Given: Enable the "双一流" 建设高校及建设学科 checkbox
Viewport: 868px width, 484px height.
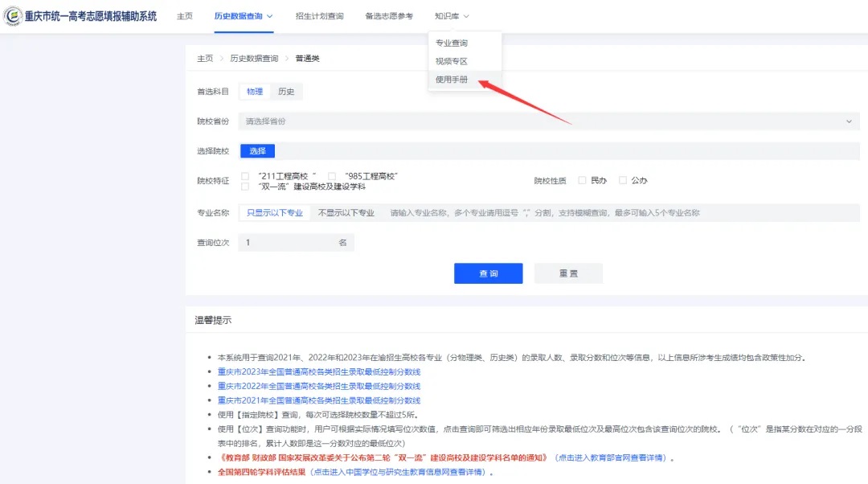Looking at the screenshot, I should tap(245, 187).
